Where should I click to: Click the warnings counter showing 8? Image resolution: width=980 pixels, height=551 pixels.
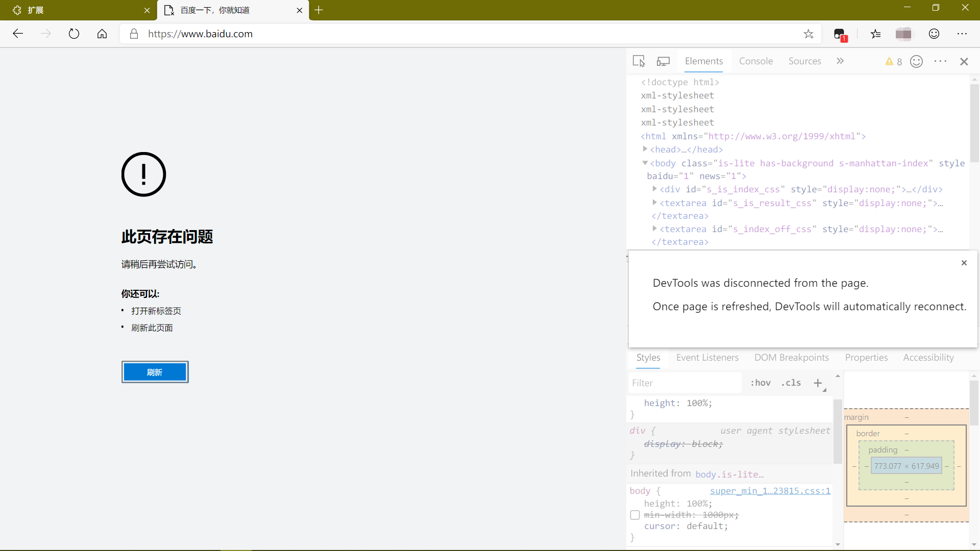click(893, 61)
